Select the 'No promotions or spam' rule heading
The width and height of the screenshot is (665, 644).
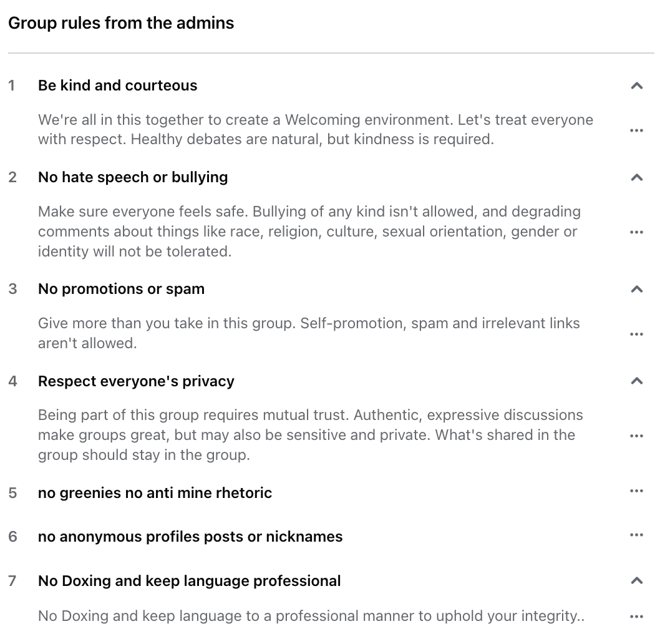tap(121, 289)
